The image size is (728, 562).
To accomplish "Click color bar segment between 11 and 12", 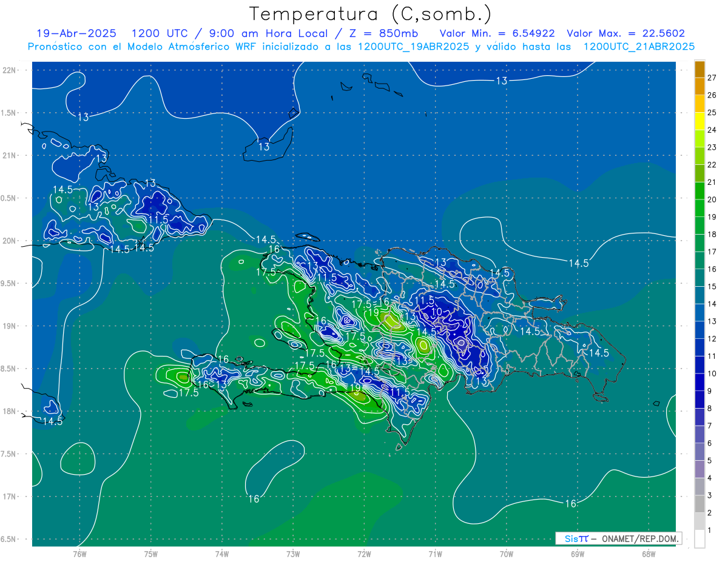I will pyautogui.click(x=699, y=347).
